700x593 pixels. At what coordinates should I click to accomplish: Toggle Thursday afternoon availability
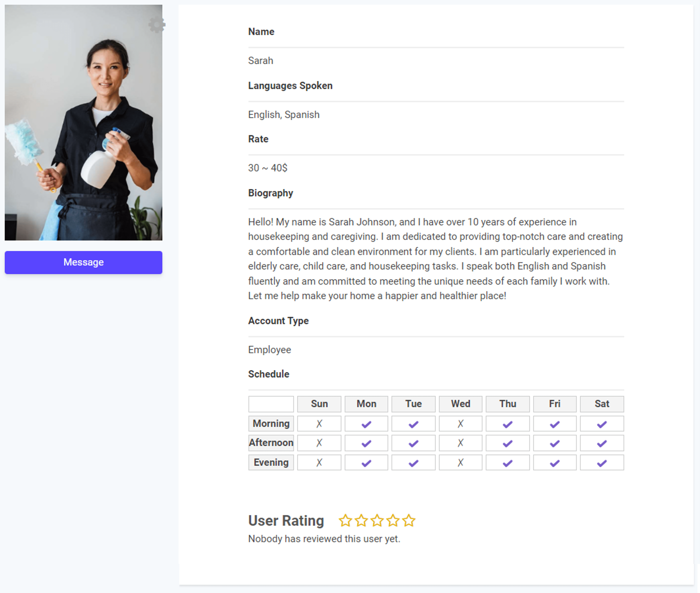[508, 443]
